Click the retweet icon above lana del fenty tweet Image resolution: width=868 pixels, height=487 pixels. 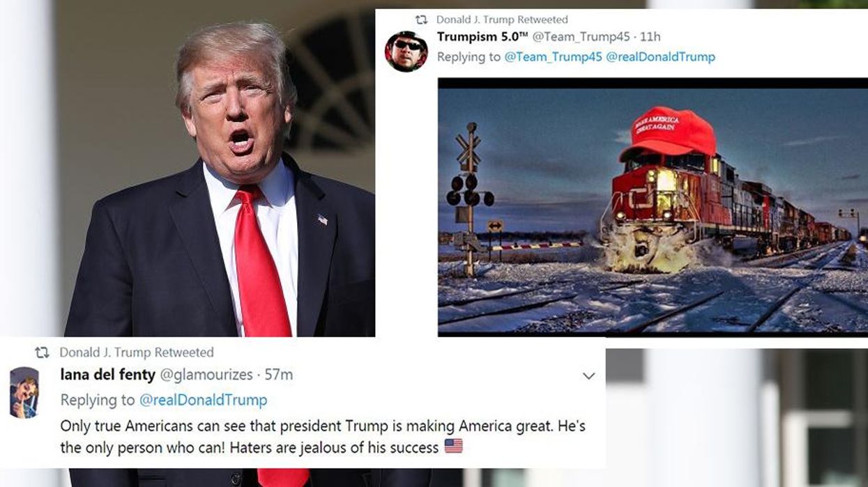click(42, 353)
